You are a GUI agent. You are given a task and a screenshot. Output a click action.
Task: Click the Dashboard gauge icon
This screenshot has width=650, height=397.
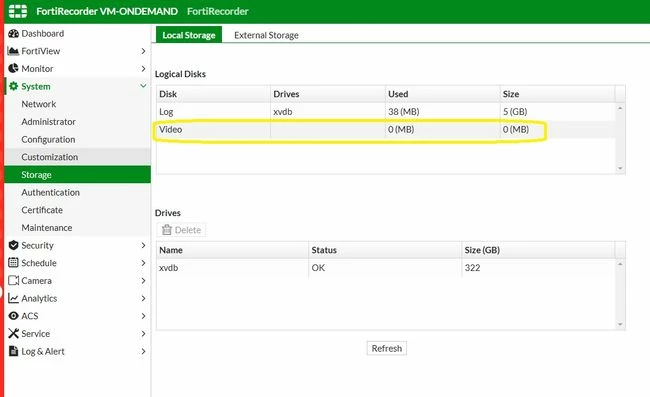point(13,34)
